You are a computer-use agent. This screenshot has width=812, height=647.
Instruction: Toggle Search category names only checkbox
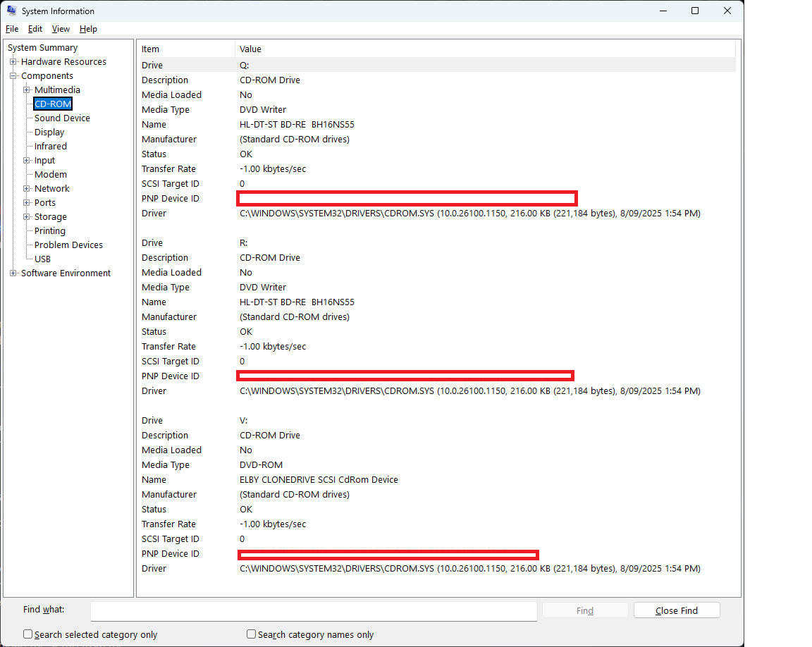point(251,634)
